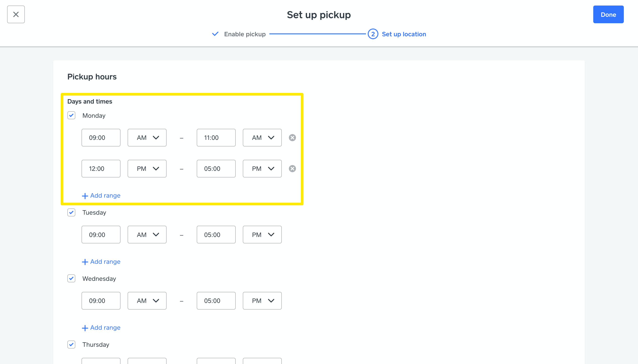Click the Enable pickup checkmark step
The width and height of the screenshot is (638, 364).
(215, 34)
